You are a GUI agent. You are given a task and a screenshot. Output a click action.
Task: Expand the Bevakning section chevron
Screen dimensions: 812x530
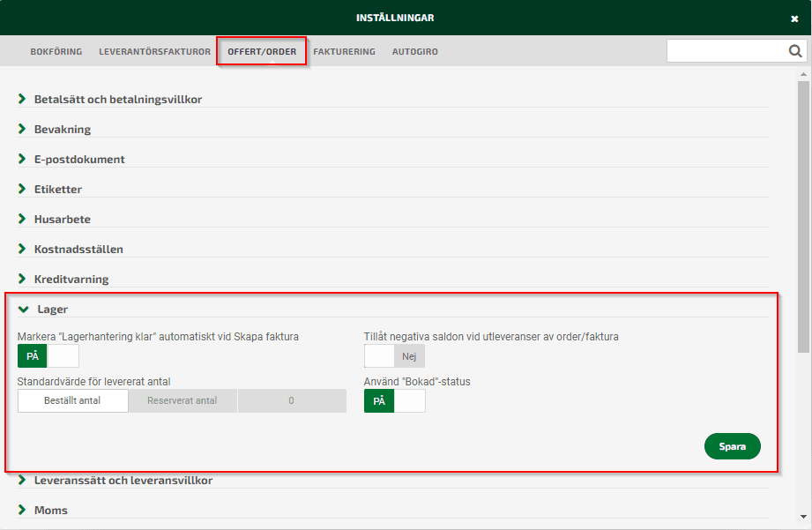(x=22, y=129)
